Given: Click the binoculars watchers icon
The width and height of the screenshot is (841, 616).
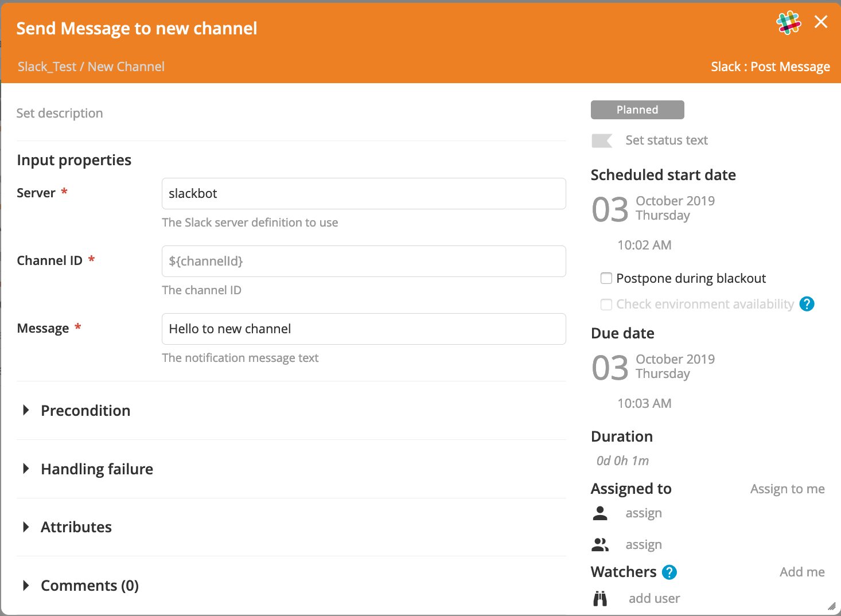Looking at the screenshot, I should tap(600, 598).
